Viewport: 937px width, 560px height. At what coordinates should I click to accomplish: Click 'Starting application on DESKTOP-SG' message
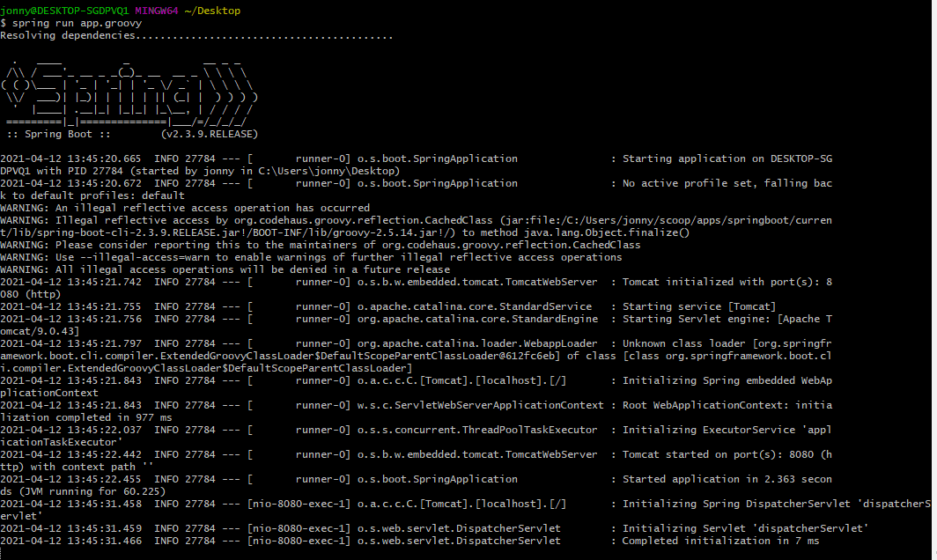click(x=727, y=158)
